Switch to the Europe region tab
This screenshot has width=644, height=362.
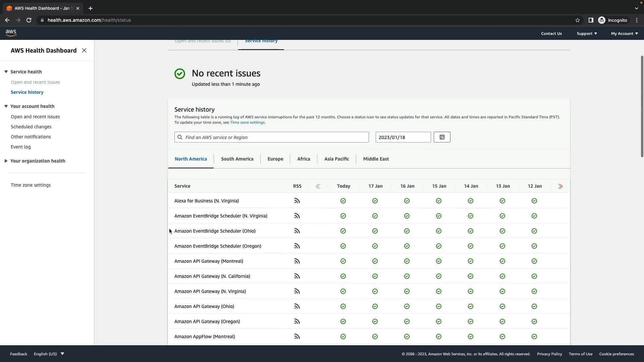275,159
